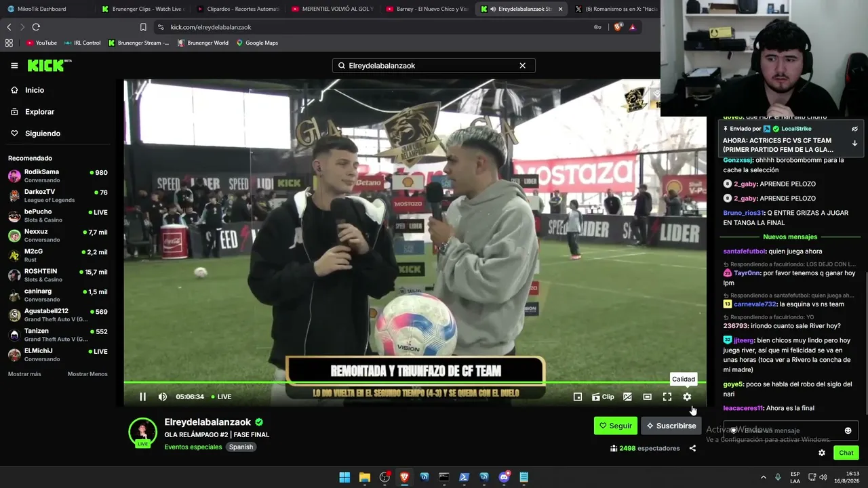Toggle theater mode

pyautogui.click(x=648, y=396)
